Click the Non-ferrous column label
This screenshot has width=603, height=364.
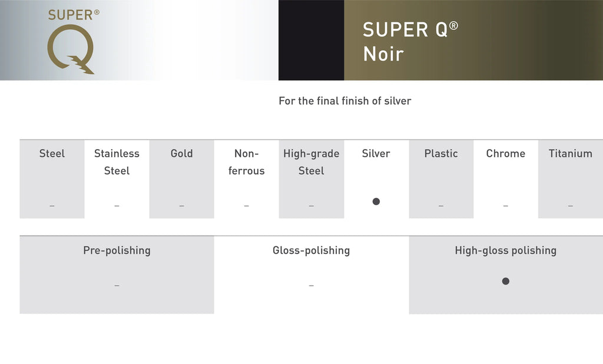tap(247, 162)
